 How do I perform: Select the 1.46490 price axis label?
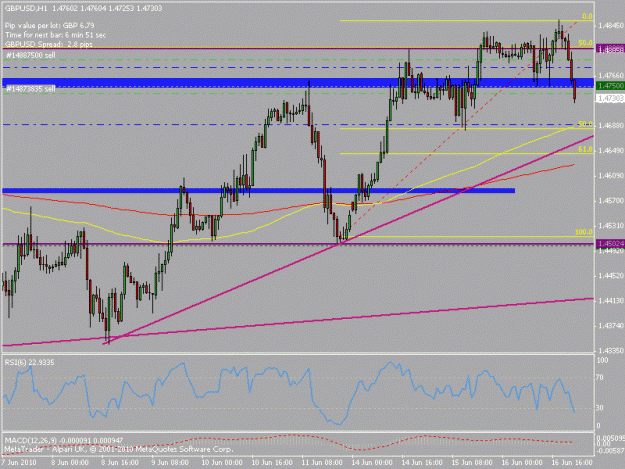pyautogui.click(x=610, y=150)
